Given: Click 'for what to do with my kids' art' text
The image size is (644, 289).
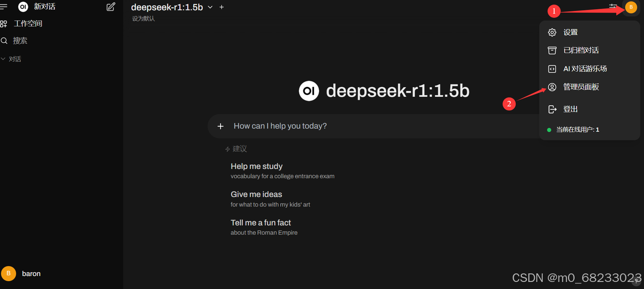Looking at the screenshot, I should 271,205.
